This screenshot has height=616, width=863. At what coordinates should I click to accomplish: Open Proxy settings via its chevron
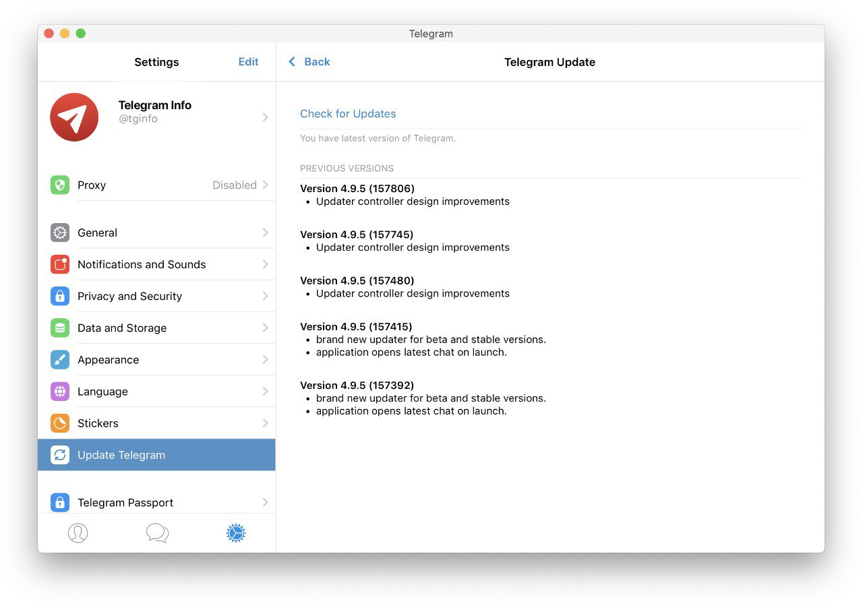pos(266,185)
